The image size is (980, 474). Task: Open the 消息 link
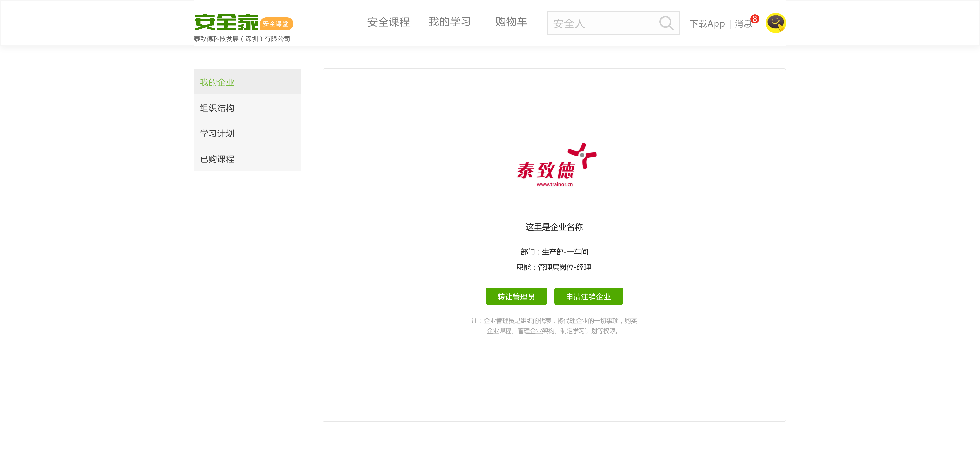coord(743,23)
